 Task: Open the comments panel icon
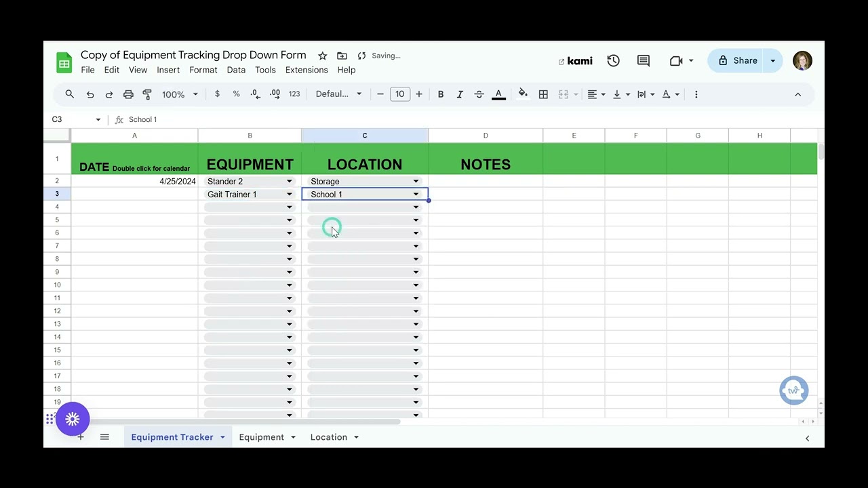pyautogui.click(x=644, y=61)
